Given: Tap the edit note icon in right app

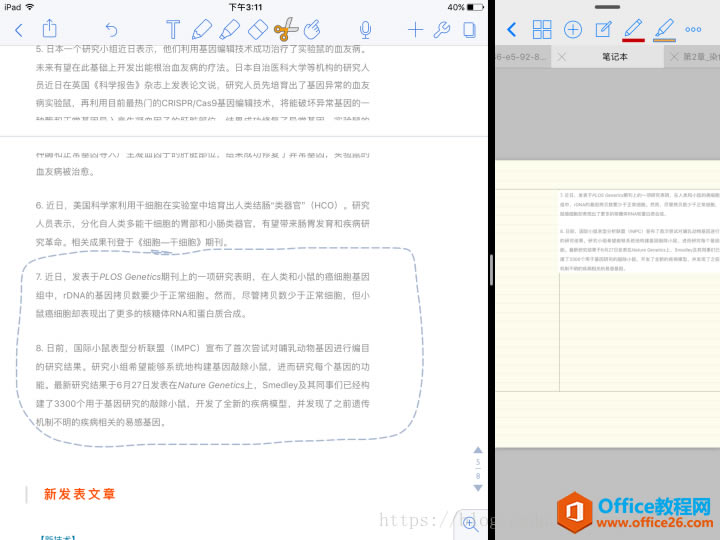Looking at the screenshot, I should [x=603, y=30].
